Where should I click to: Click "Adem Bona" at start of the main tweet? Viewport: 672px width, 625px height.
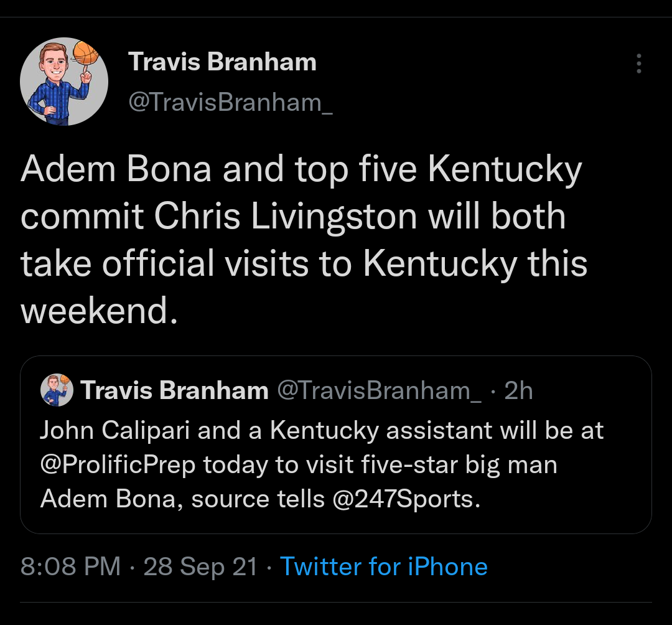click(x=116, y=169)
